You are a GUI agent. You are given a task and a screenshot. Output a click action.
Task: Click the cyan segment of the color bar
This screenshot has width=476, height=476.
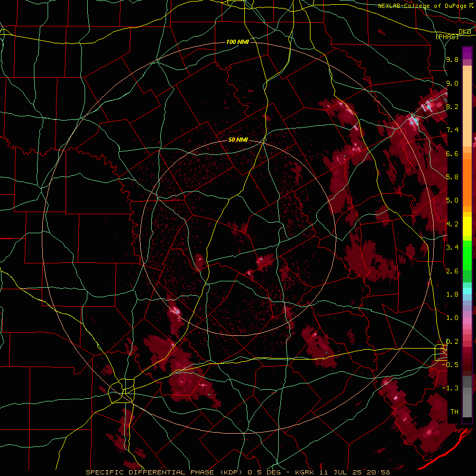[x=467, y=291]
